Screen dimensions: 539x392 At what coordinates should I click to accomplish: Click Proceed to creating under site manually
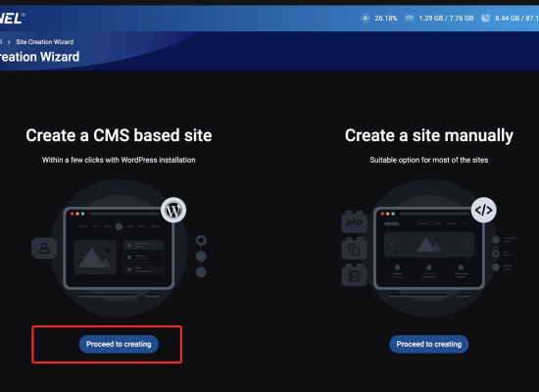coord(428,344)
